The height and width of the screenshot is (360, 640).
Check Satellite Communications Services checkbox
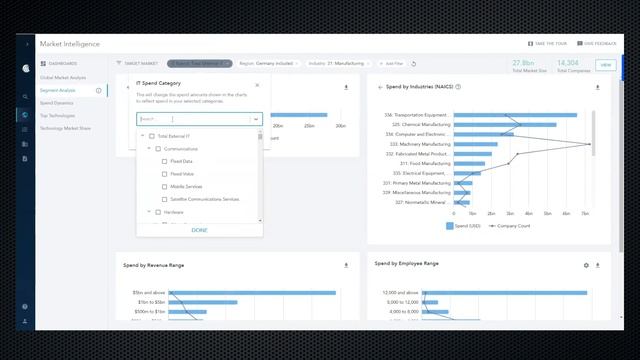click(x=164, y=199)
